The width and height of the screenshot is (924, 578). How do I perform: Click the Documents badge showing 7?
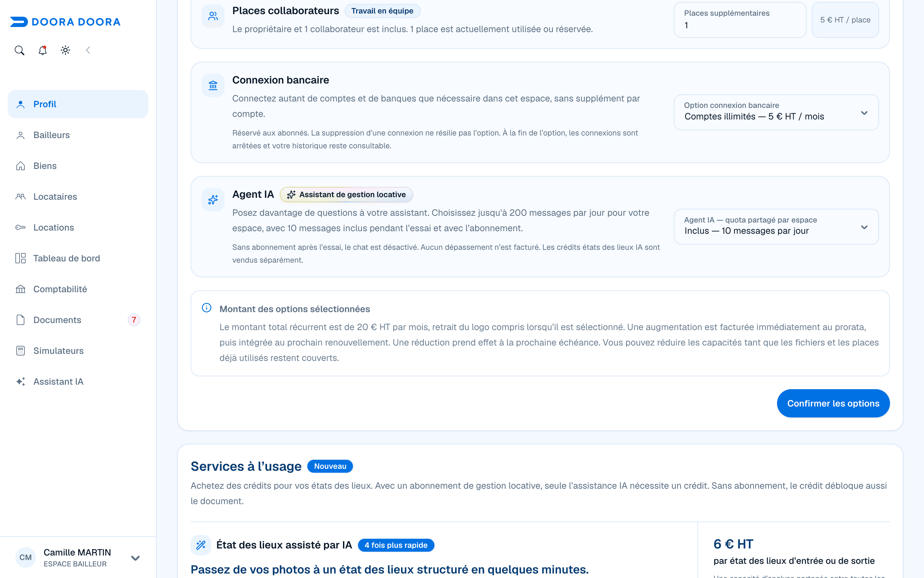point(134,320)
